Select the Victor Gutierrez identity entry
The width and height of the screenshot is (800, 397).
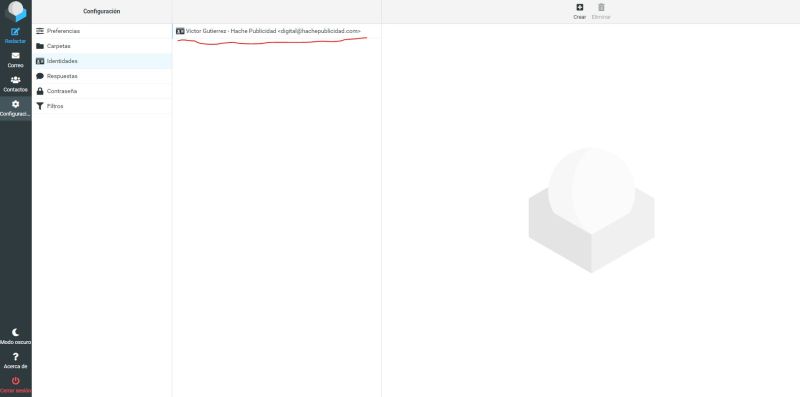tap(277, 31)
